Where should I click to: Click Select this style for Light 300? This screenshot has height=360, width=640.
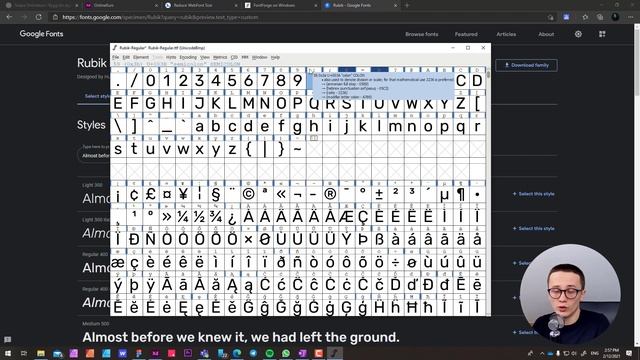click(533, 194)
